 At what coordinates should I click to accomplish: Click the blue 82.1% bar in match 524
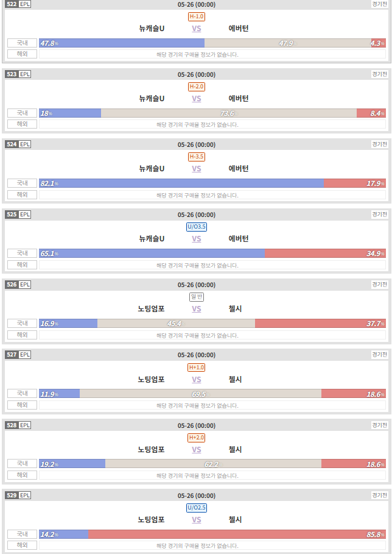click(181, 183)
